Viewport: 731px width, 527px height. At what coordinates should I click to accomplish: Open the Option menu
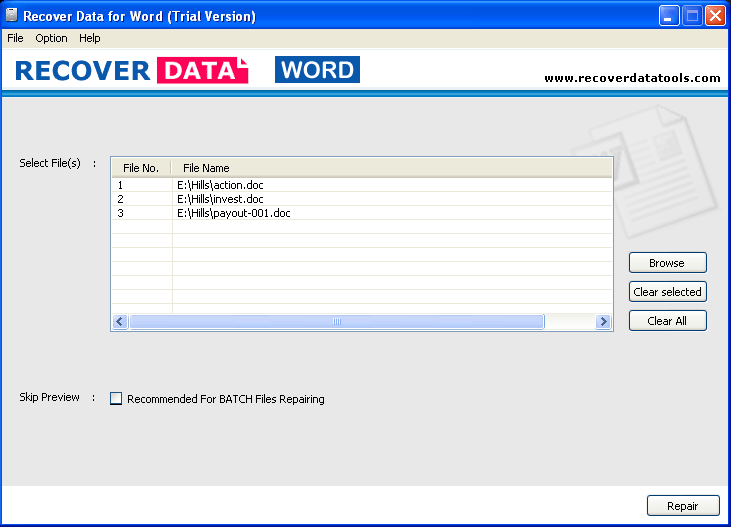51,38
